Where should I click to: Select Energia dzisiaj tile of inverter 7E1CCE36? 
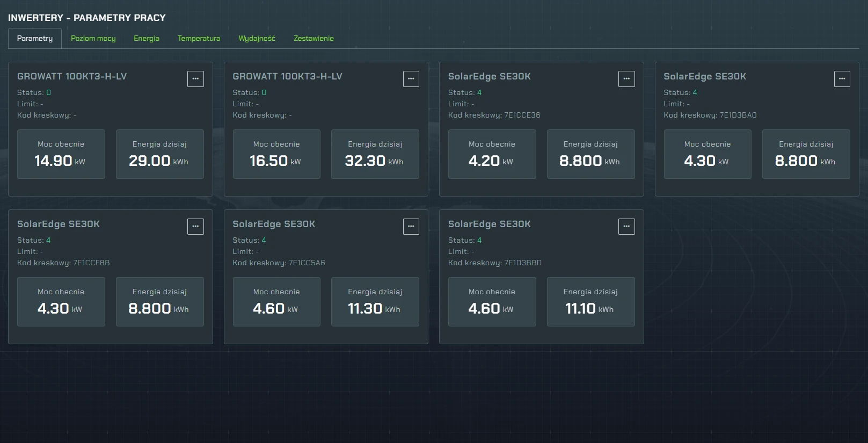(x=591, y=154)
